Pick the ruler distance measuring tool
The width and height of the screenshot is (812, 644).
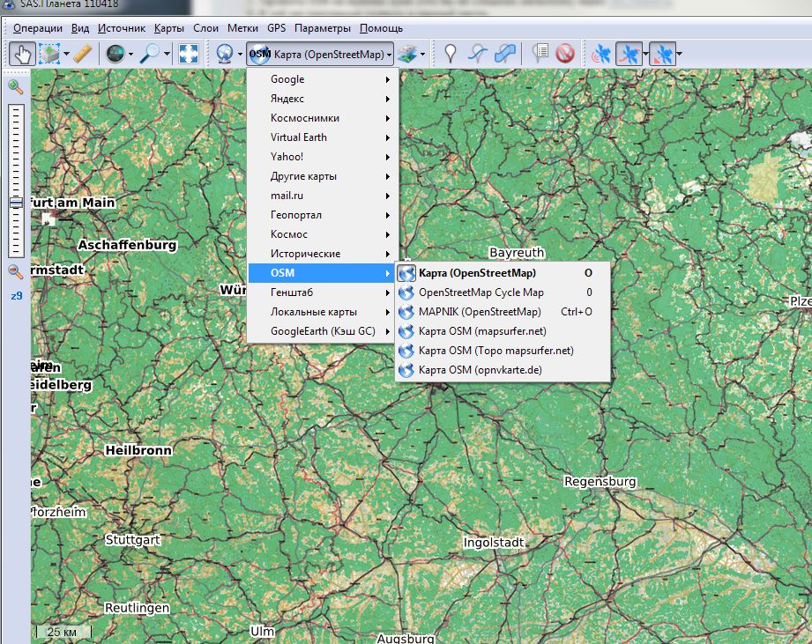click(83, 54)
